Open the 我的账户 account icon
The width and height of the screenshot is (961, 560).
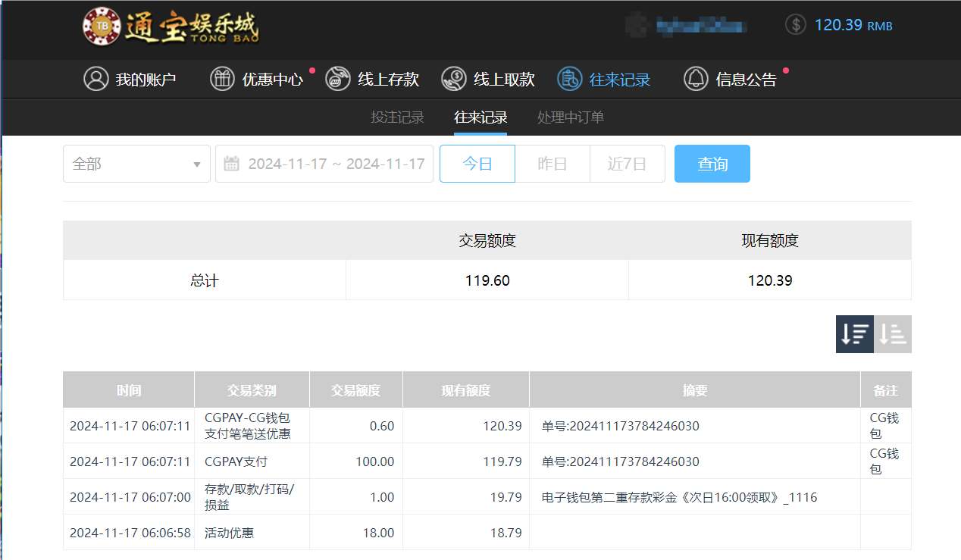(x=96, y=79)
